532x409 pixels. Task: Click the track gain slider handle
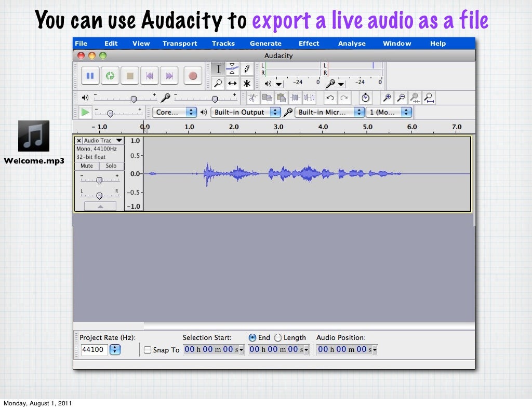99,180
